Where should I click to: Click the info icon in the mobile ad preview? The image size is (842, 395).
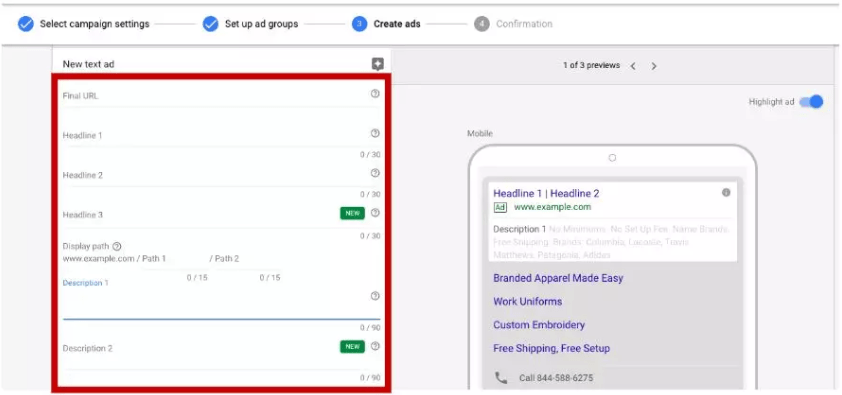click(x=726, y=192)
